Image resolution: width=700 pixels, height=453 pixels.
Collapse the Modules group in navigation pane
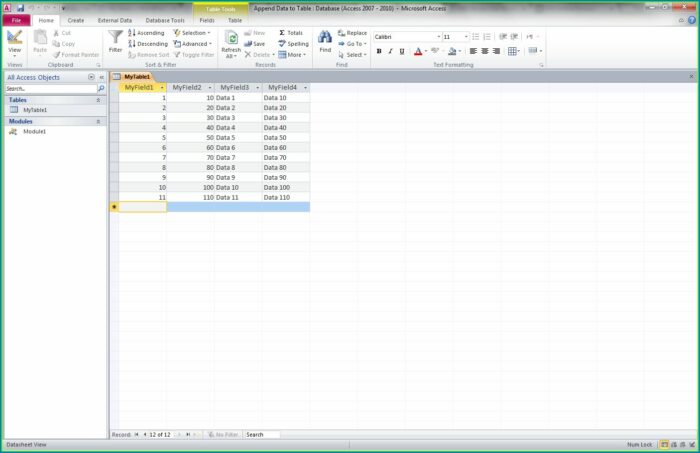pyautogui.click(x=98, y=121)
